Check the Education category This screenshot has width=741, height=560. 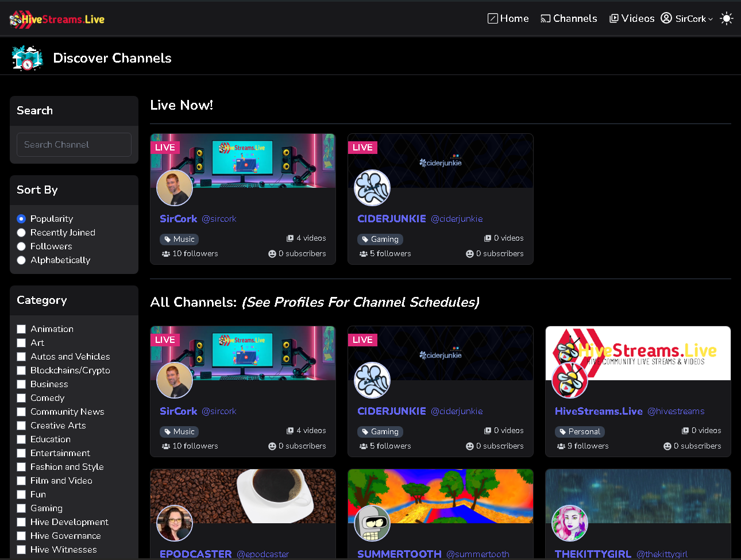[21, 439]
